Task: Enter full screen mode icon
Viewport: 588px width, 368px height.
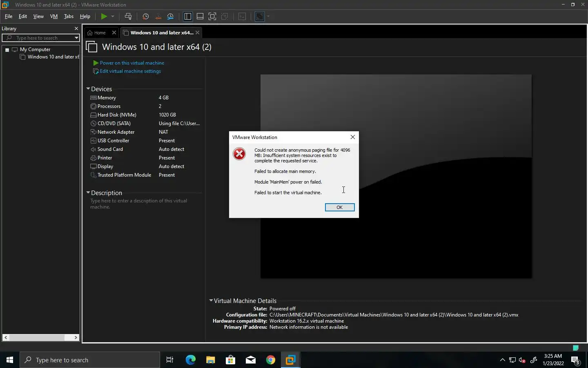Action: point(212,16)
